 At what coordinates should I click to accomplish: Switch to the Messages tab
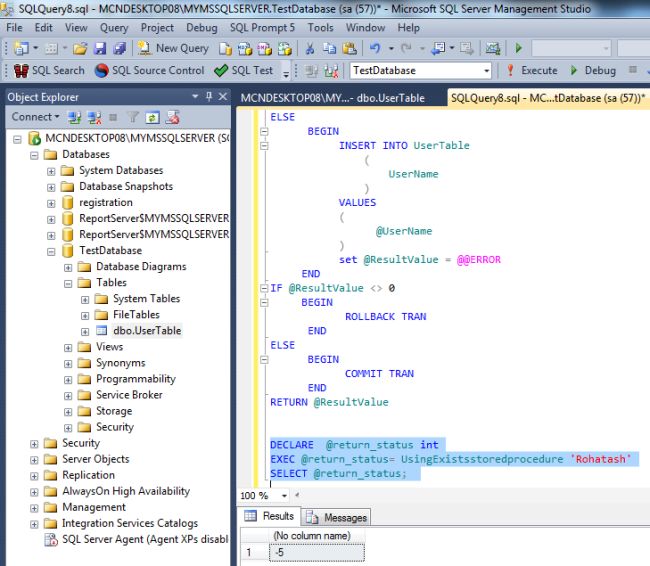[337, 517]
